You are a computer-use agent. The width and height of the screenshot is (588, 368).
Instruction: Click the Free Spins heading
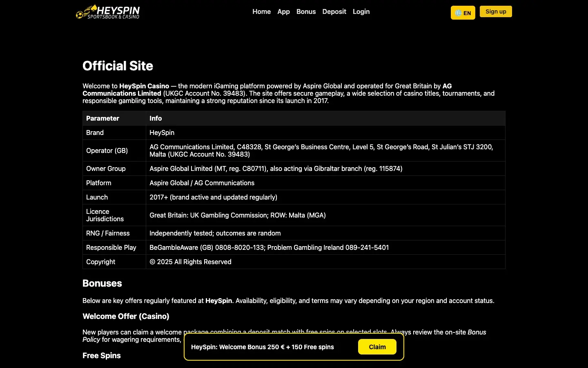click(x=102, y=355)
